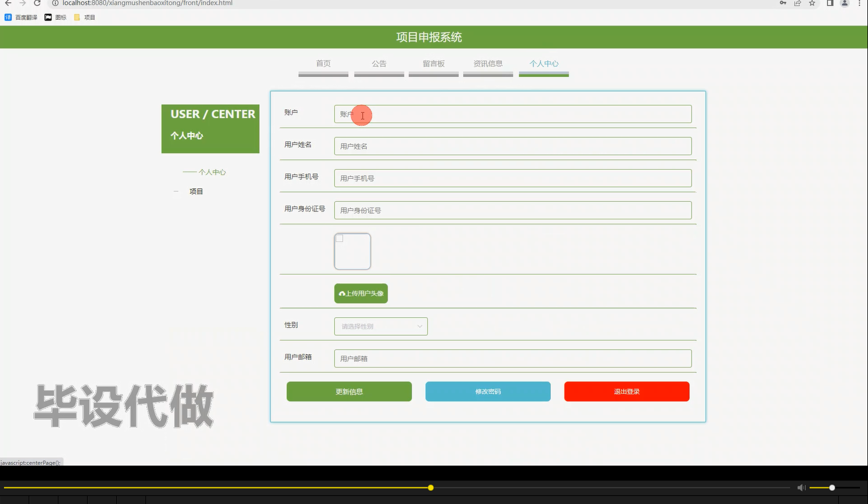Focus the 账户 input field

pyautogui.click(x=513, y=114)
